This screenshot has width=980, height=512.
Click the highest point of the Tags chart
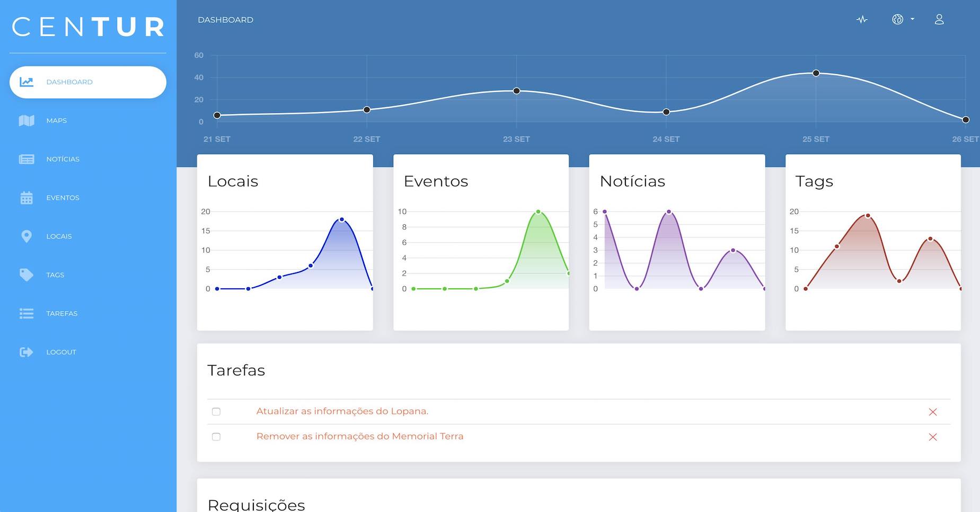(868, 216)
